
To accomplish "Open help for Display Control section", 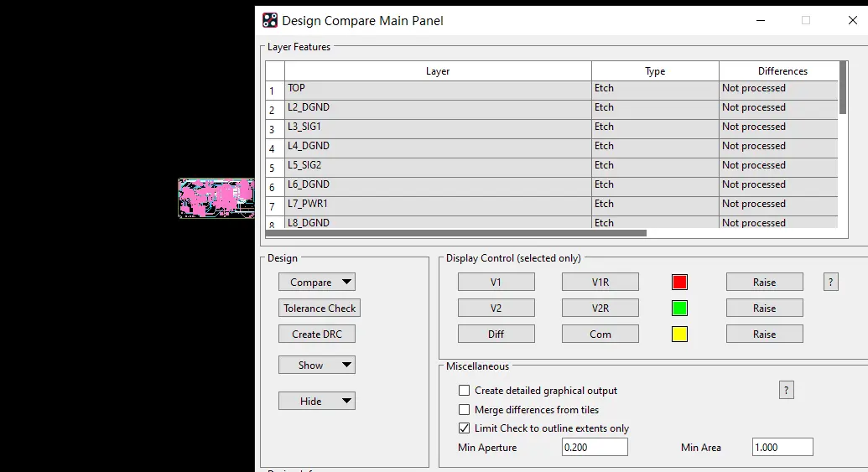I will tap(830, 282).
